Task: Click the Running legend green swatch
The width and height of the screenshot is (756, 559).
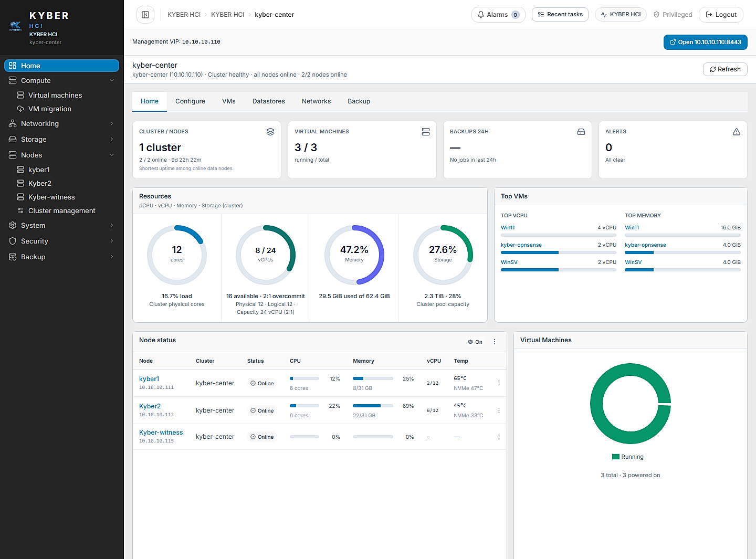Action: 616,457
